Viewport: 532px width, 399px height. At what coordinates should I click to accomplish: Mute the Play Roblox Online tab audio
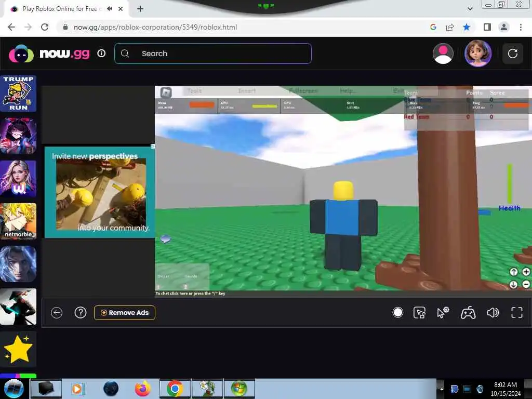109,9
